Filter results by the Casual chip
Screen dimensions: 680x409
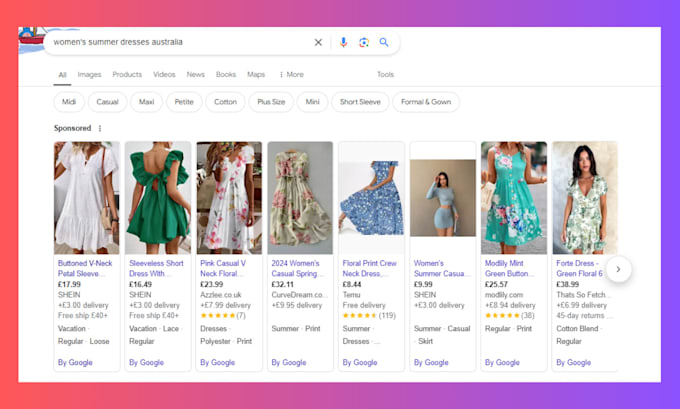[x=108, y=102]
